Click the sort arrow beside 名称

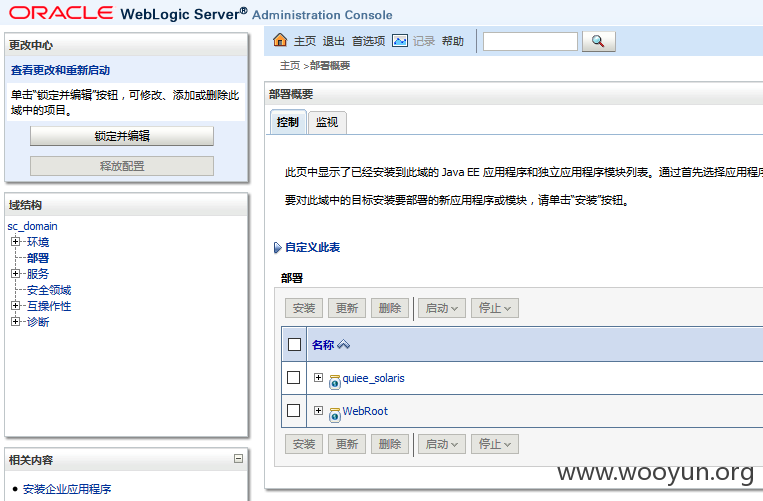click(344, 344)
